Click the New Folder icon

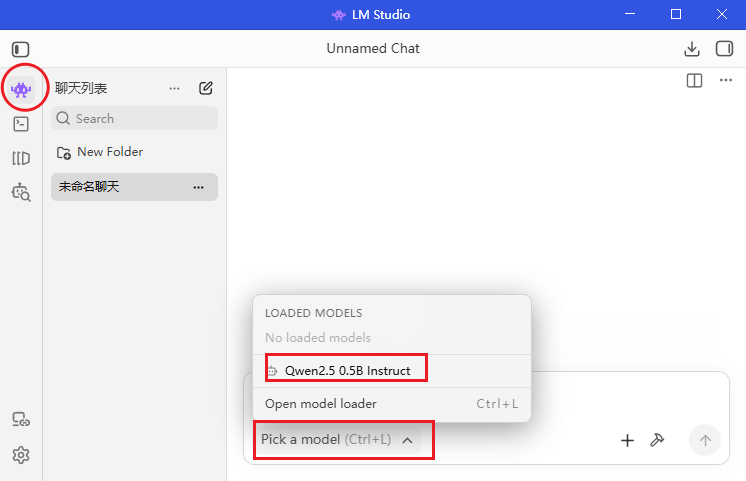[x=64, y=153]
